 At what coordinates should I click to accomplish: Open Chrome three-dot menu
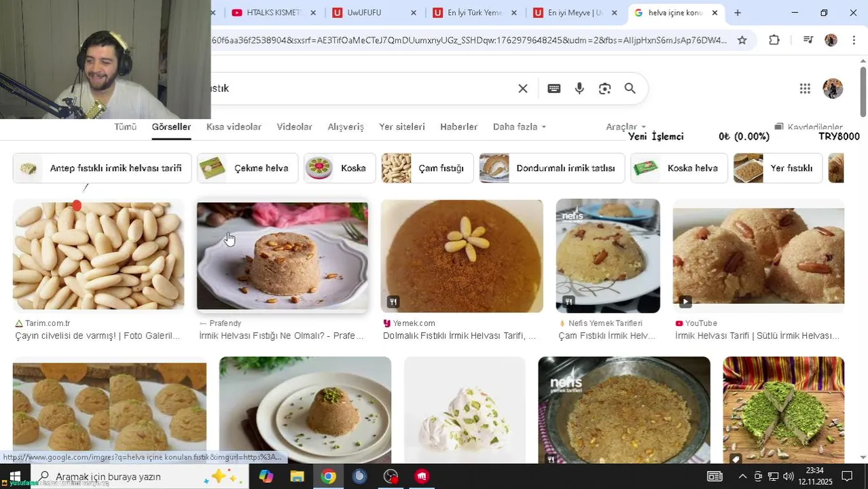pyautogui.click(x=854, y=40)
